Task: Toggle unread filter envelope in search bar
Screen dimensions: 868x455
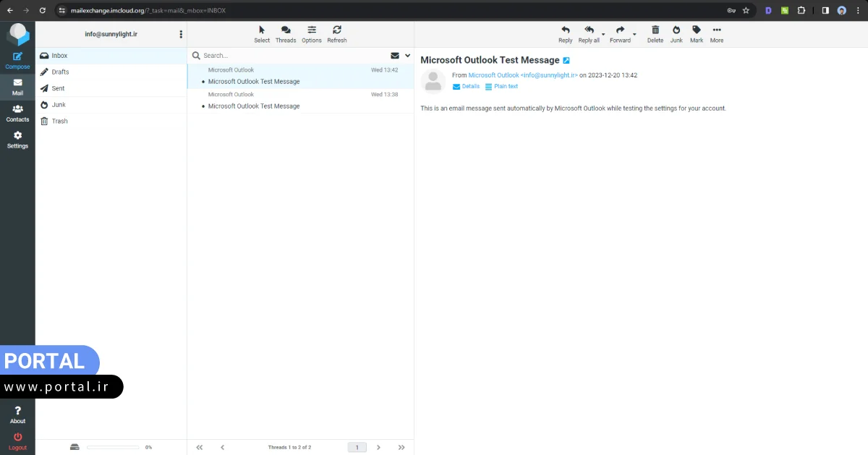Action: [x=395, y=56]
